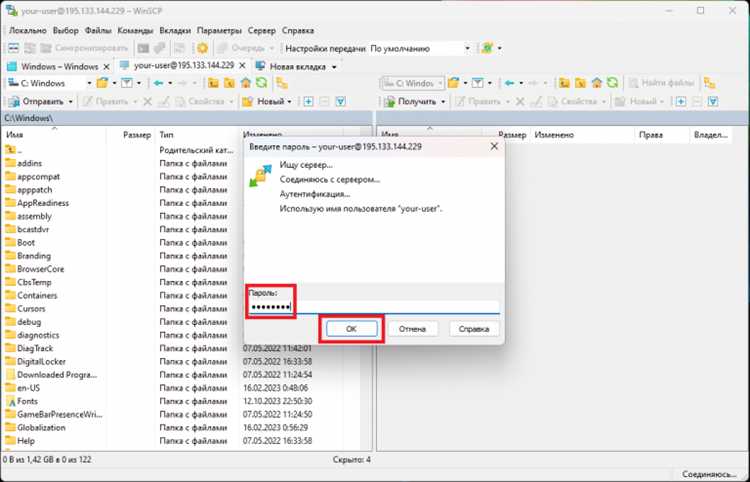This screenshot has height=482, width=750.
Task: Refresh the remote panel listing
Action: tap(612, 83)
